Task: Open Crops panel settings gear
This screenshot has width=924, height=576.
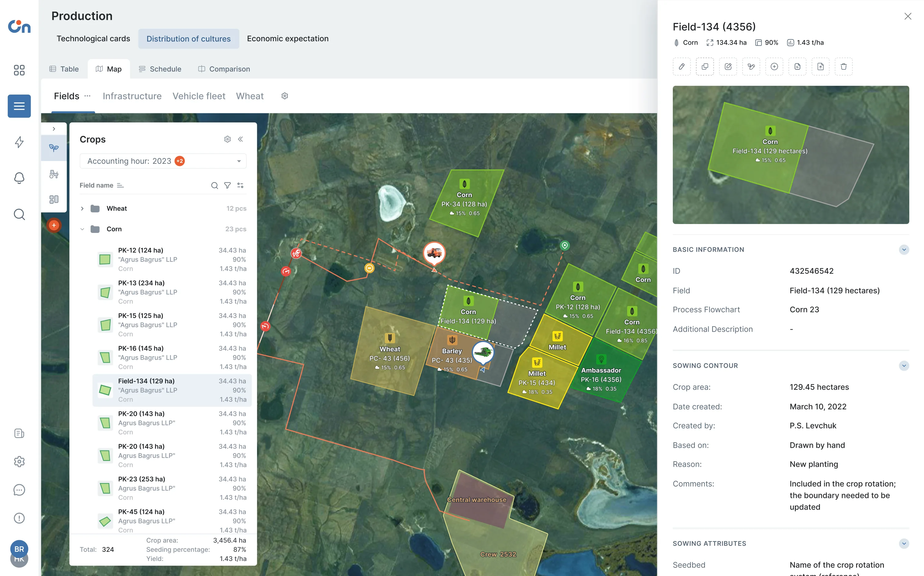Action: pos(227,139)
